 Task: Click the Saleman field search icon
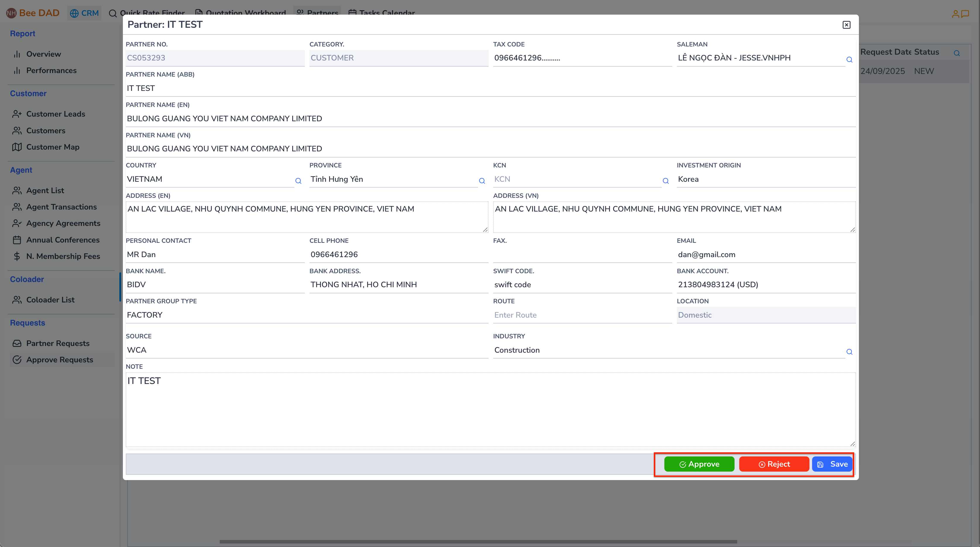[x=849, y=60]
